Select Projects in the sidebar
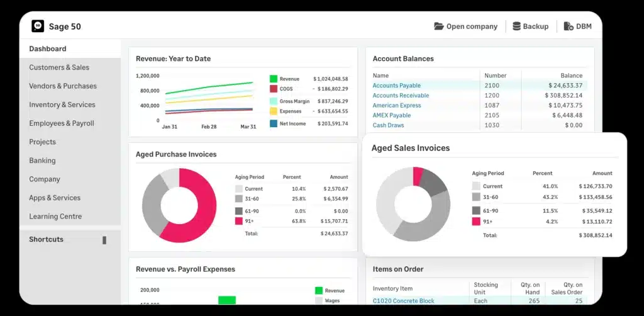Image resolution: width=644 pixels, height=316 pixels. pos(42,142)
